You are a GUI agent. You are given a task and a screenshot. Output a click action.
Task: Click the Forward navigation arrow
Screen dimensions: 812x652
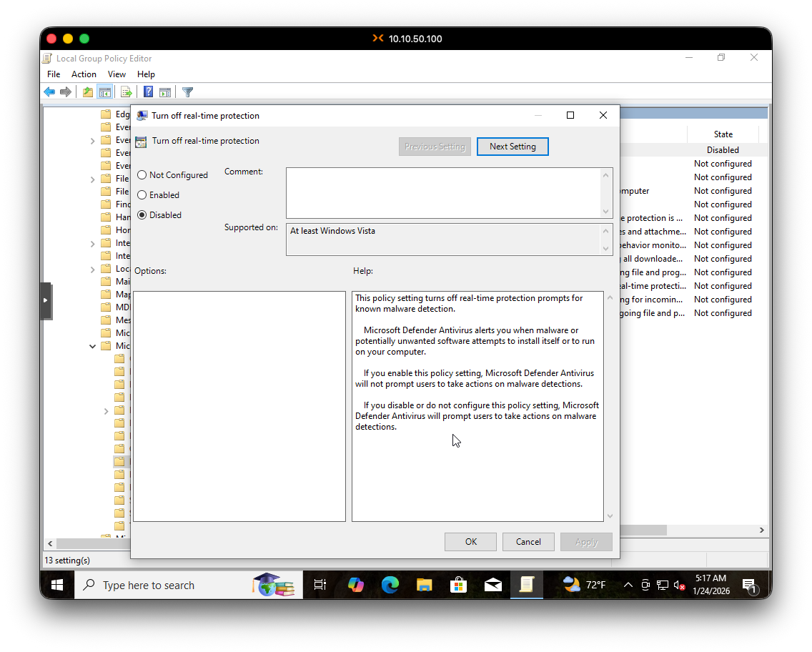(66, 92)
